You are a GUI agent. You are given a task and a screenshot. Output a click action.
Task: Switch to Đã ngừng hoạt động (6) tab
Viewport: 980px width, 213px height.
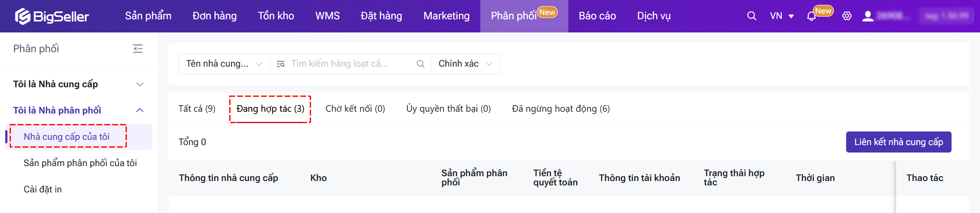click(560, 109)
